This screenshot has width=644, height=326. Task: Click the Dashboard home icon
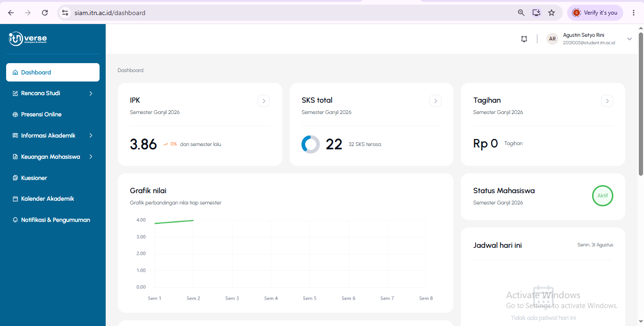click(x=15, y=73)
